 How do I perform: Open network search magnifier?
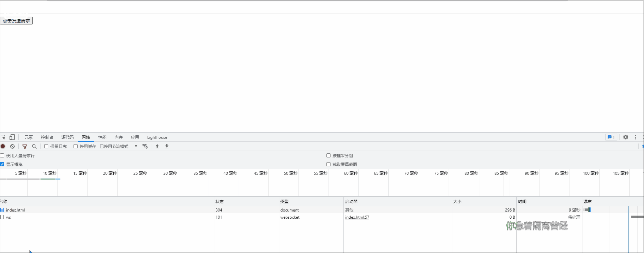point(34,147)
